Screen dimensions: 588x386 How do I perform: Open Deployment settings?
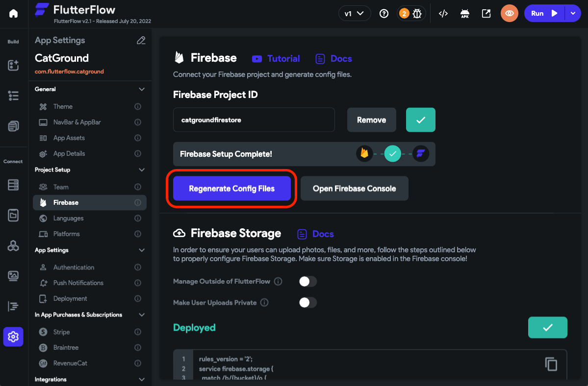click(x=90, y=299)
